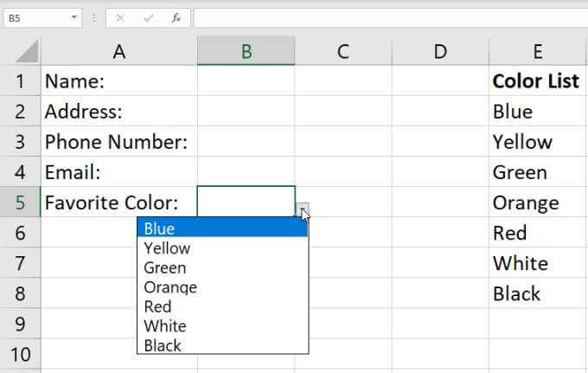
Task: Click the Color List header cell
Action: tap(537, 81)
